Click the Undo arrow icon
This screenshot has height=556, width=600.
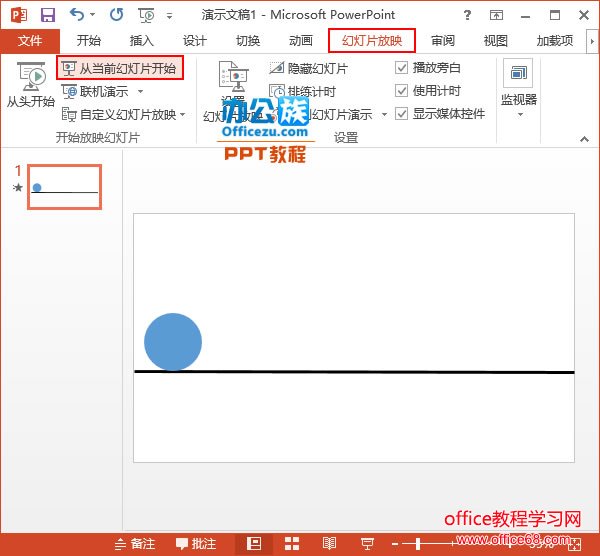(x=77, y=15)
